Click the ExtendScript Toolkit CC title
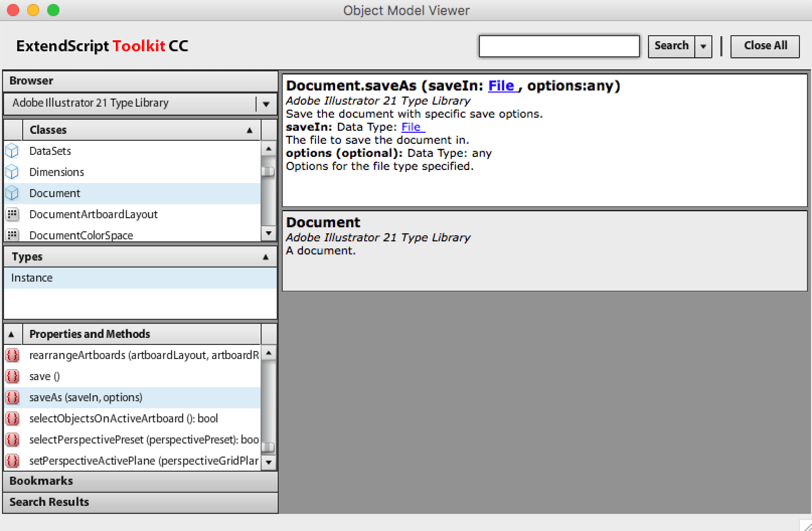This screenshot has width=812, height=531. click(x=102, y=46)
